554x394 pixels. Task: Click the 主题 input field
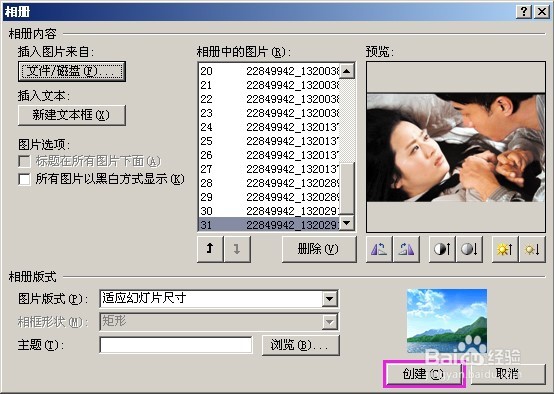pos(176,345)
